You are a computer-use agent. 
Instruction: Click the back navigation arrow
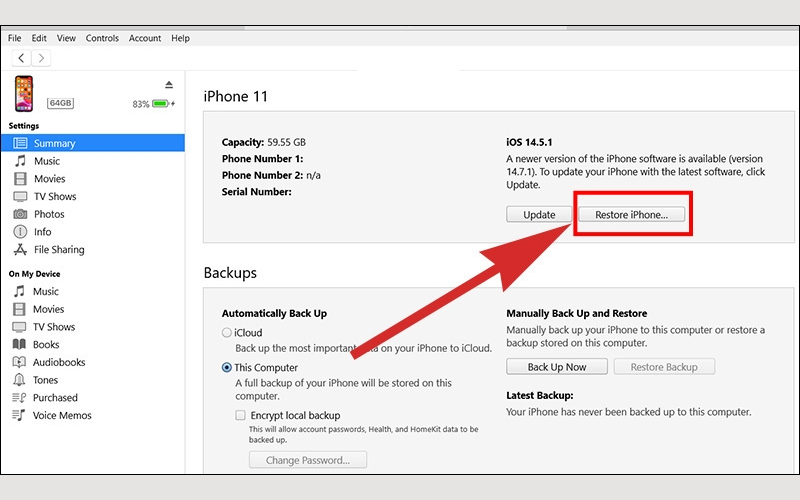[x=22, y=58]
